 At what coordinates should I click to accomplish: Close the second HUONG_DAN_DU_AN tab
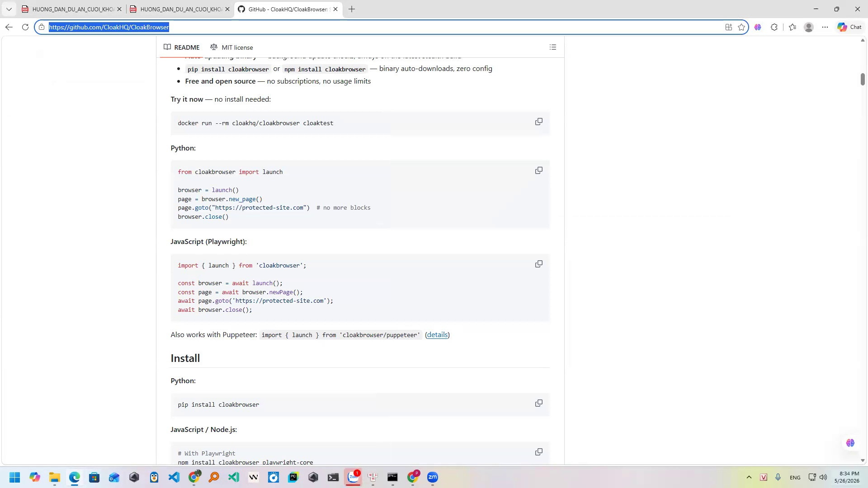227,9
